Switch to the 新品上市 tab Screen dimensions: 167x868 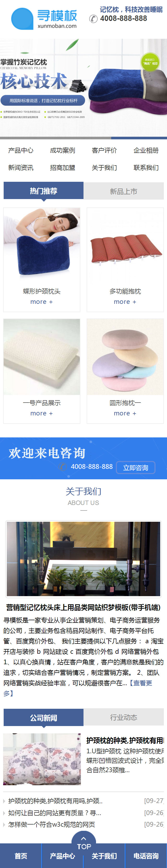124,191
